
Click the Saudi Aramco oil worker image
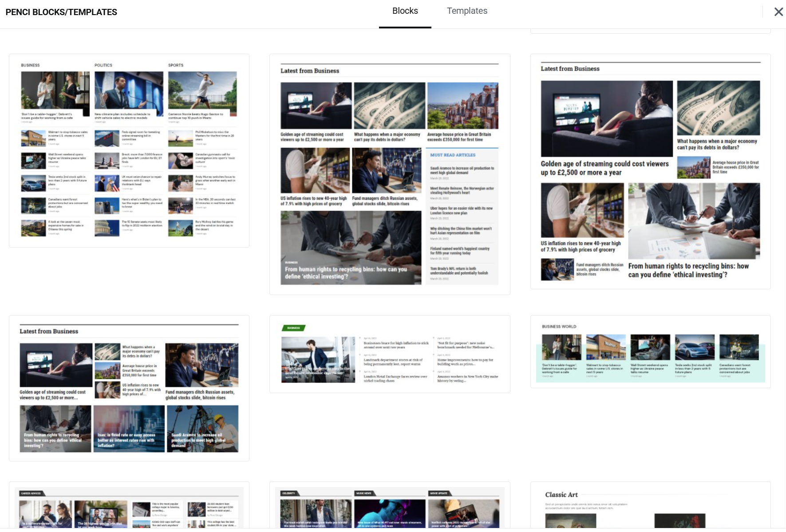point(202,429)
